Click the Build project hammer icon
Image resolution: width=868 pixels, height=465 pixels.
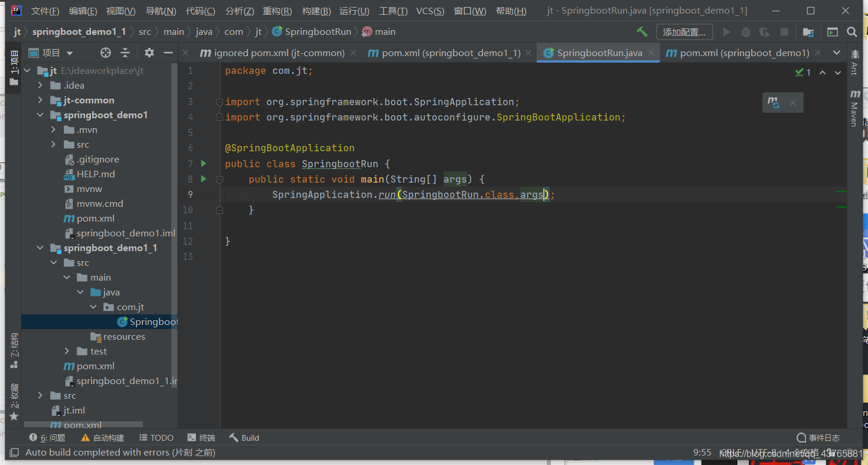(642, 32)
